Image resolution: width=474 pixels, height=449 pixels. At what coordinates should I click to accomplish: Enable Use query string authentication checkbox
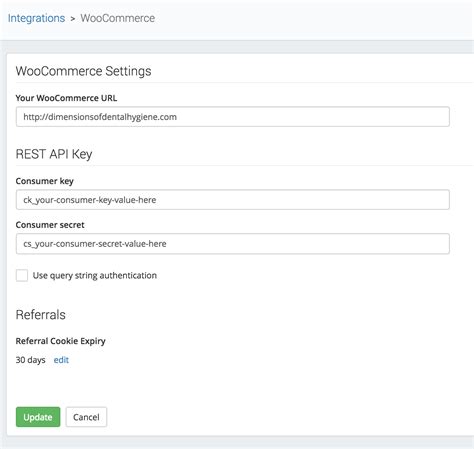point(22,275)
